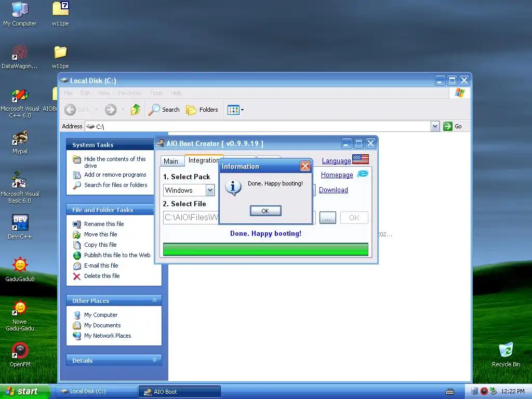The image size is (532, 399).
Task: Open My Documents in Other Places
Action: pos(102,325)
